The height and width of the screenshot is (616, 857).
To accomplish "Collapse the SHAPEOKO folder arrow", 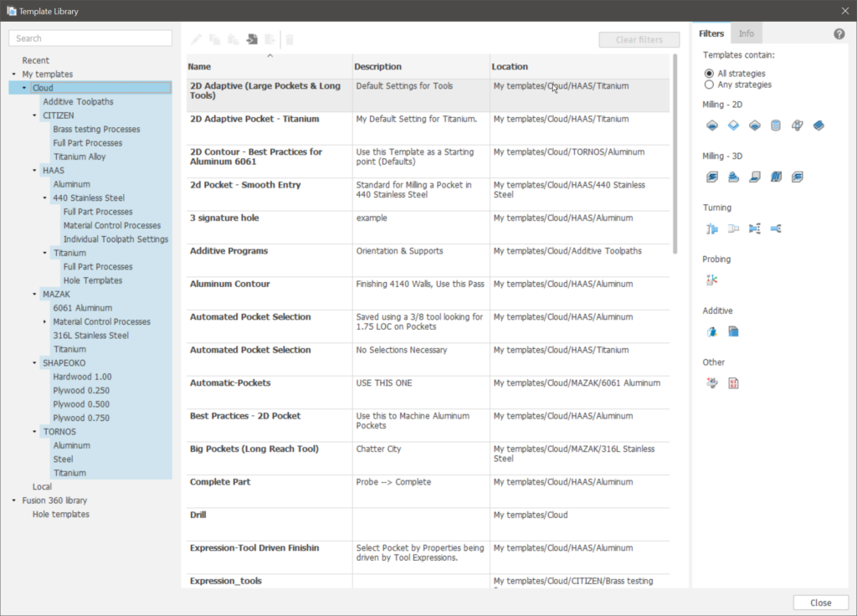I will click(34, 363).
